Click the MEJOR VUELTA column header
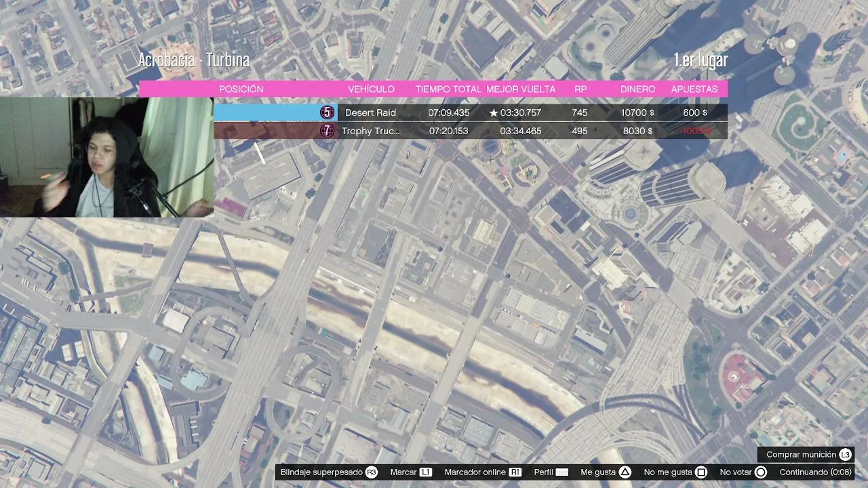The width and height of the screenshot is (868, 488). [521, 89]
